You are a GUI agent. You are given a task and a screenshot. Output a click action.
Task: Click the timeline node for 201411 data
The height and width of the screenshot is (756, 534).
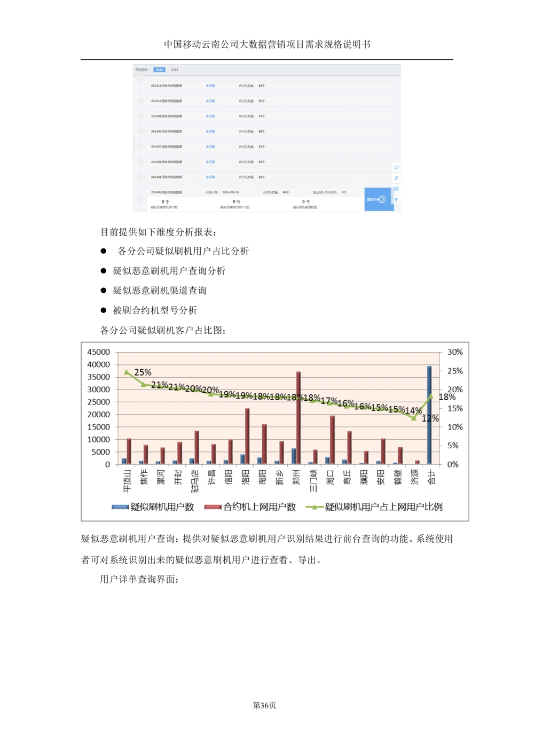point(141,80)
